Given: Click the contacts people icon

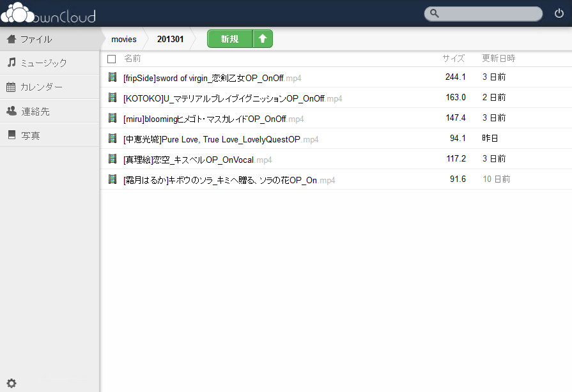Looking at the screenshot, I should click(x=12, y=110).
